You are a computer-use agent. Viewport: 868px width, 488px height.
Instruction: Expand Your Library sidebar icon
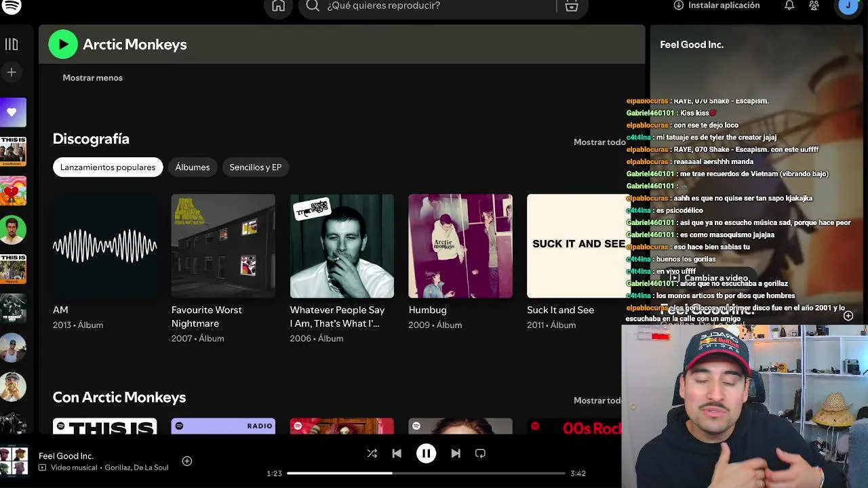12,44
